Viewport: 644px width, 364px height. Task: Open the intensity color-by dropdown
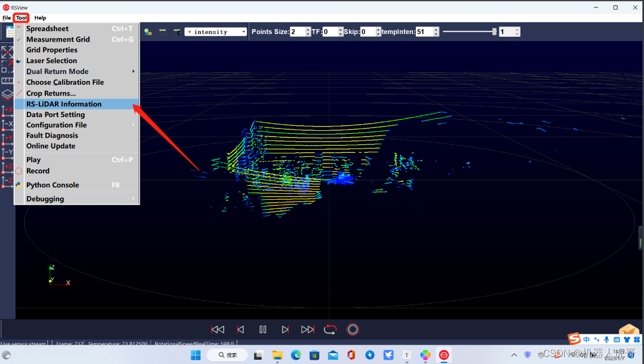(x=216, y=32)
